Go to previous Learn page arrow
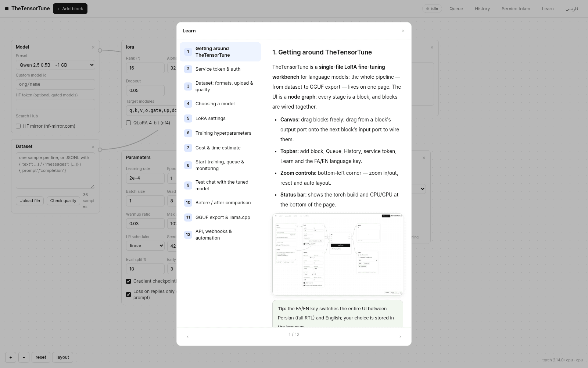This screenshot has height=368, width=588. (x=188, y=337)
